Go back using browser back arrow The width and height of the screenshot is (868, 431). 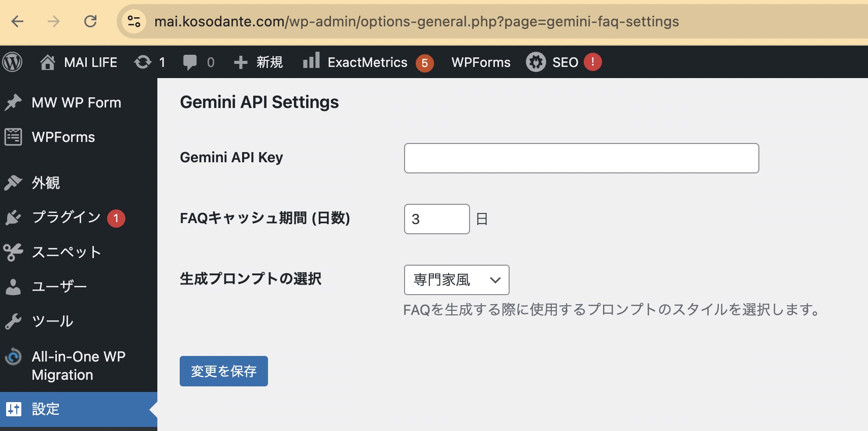pyautogui.click(x=18, y=21)
